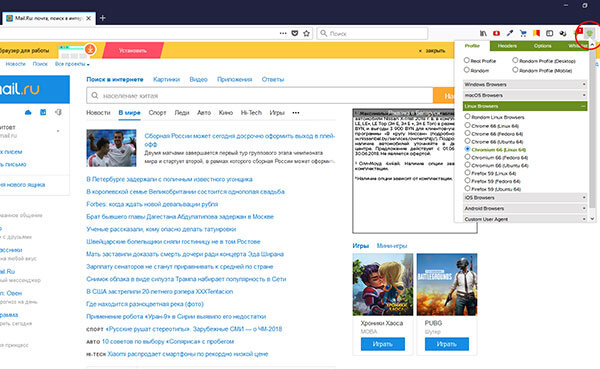Expand the Windows Browsers section
Viewport: 600px width, 369px height.
[525, 84]
